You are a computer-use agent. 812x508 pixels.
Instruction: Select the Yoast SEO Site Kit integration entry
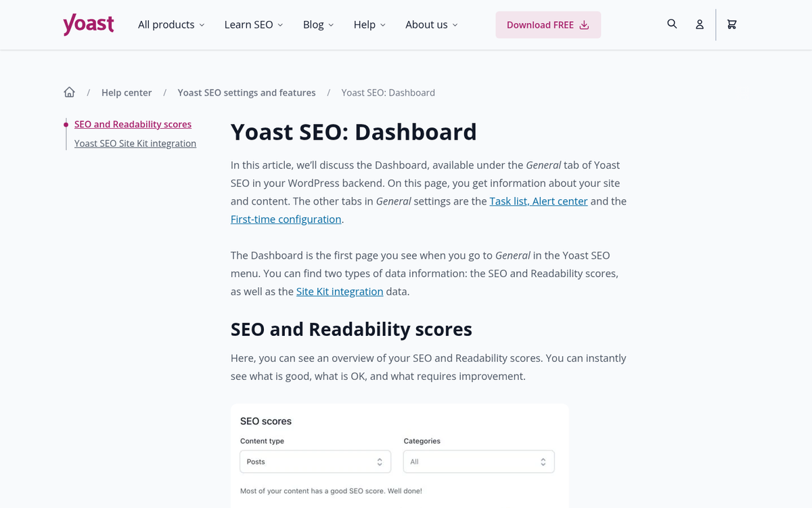[135, 143]
